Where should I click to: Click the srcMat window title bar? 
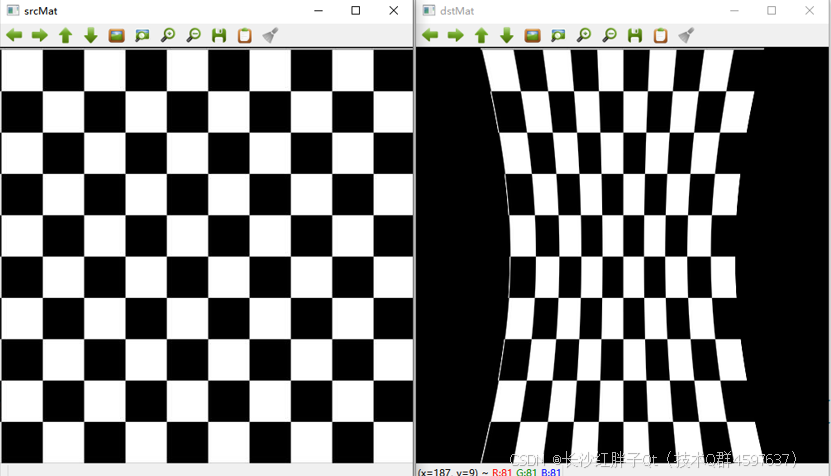(150, 10)
